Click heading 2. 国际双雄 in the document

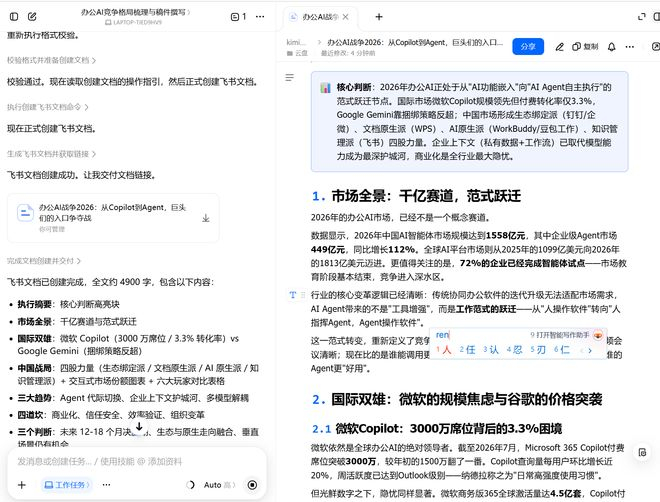457,399
